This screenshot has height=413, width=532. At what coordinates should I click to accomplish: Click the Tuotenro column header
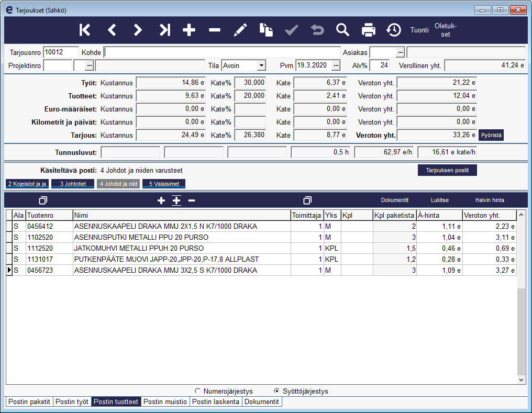pos(50,215)
